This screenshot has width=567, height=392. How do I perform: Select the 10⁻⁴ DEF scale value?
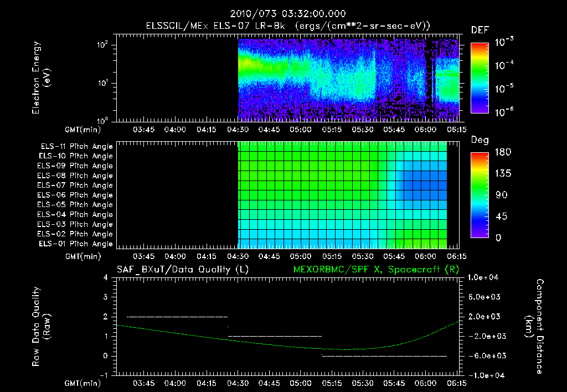(x=504, y=65)
